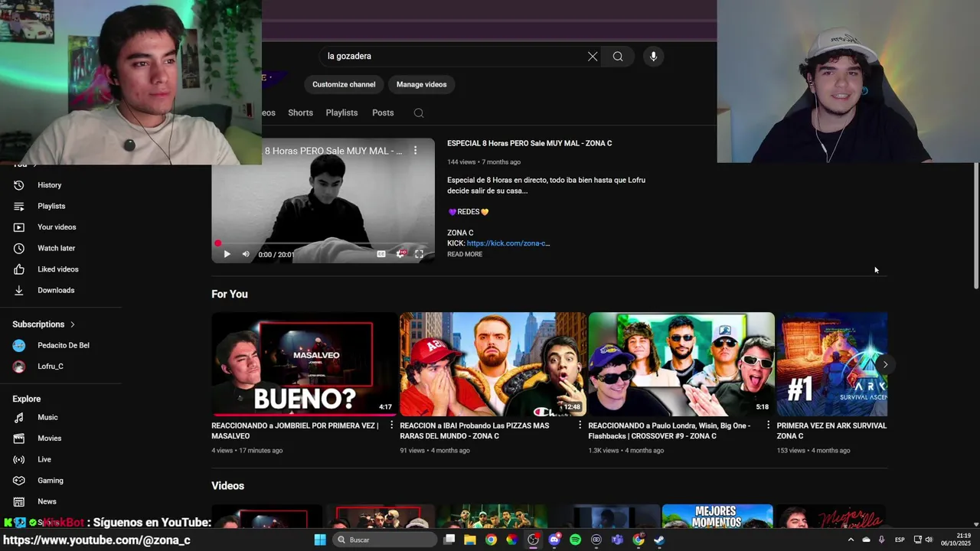
Task: Open featured video player settings gear
Action: point(400,254)
